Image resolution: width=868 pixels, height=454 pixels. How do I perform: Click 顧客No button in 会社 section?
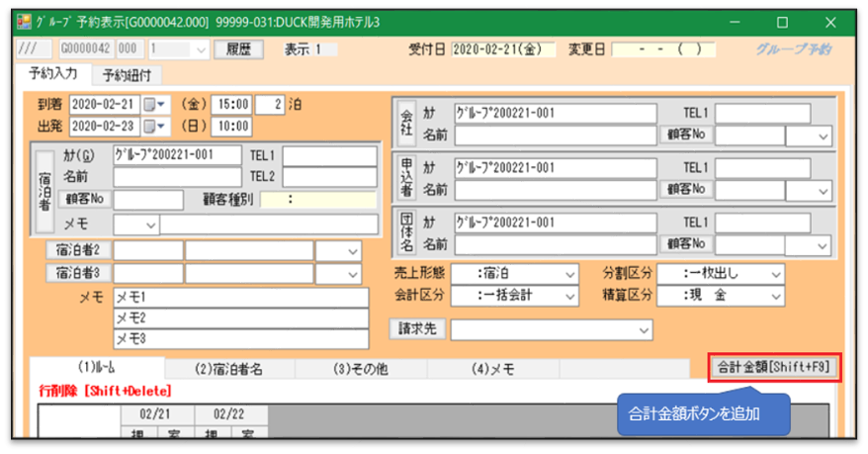pyautogui.click(x=686, y=135)
